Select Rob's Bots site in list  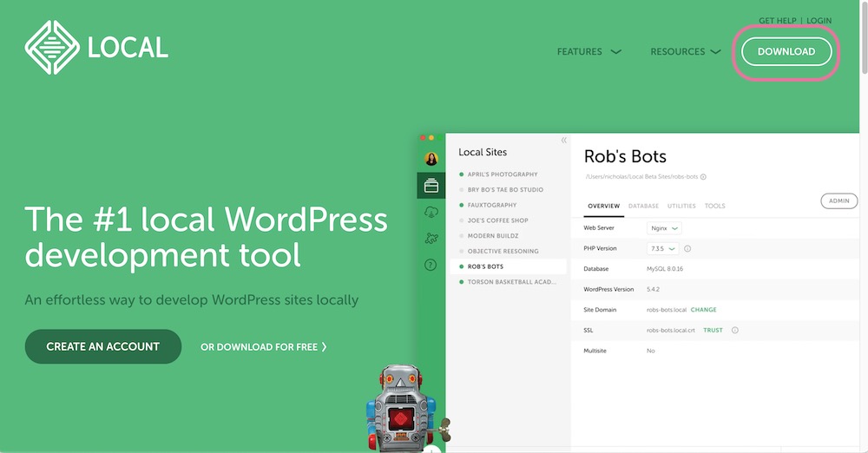point(508,266)
